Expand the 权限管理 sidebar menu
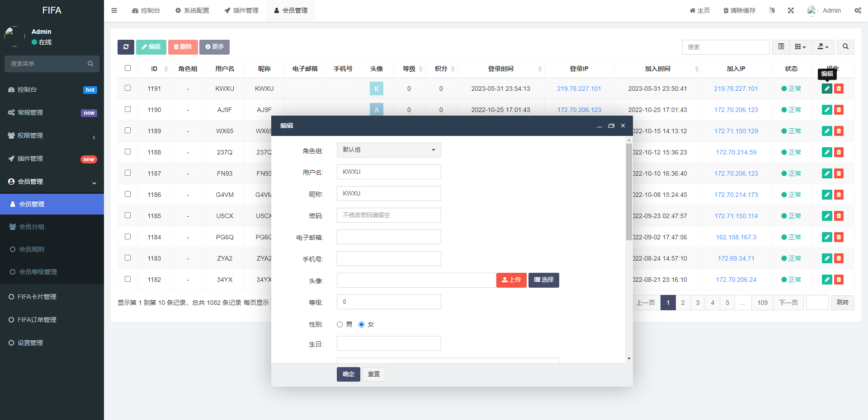Image resolution: width=868 pixels, height=420 pixels. click(52, 135)
